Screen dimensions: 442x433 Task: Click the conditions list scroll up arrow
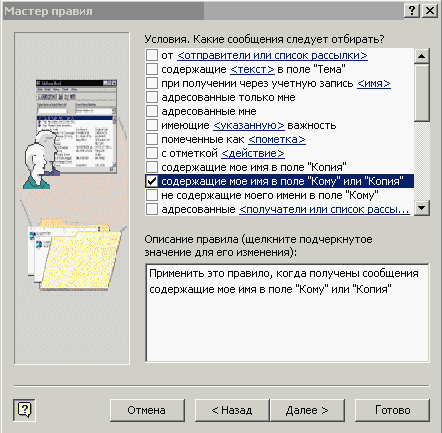tap(422, 56)
